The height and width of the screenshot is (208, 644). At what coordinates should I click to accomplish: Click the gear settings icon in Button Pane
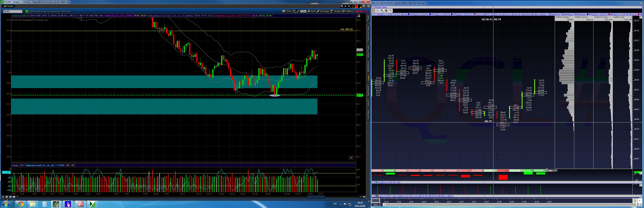(386, 11)
